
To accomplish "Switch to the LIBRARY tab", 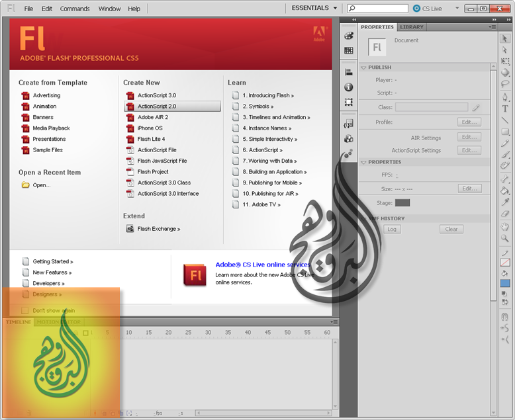I will 412,27.
